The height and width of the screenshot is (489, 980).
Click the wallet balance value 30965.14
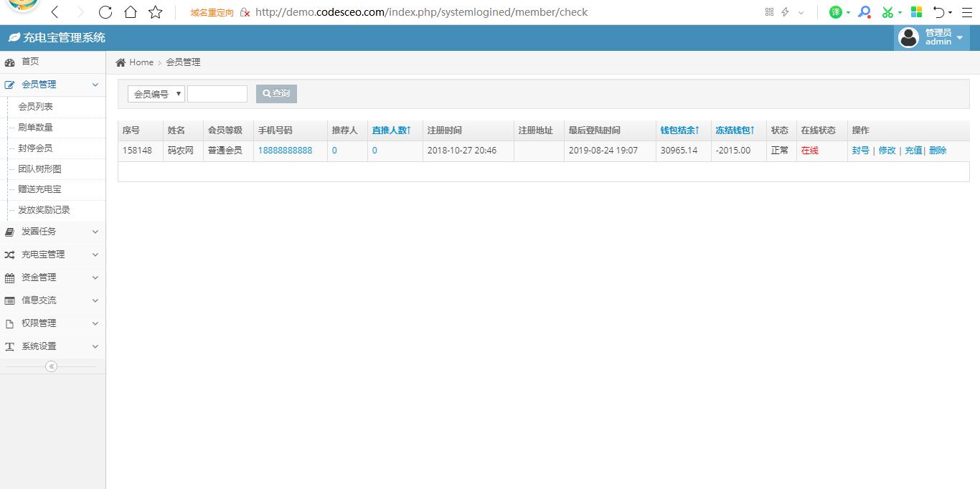point(679,151)
